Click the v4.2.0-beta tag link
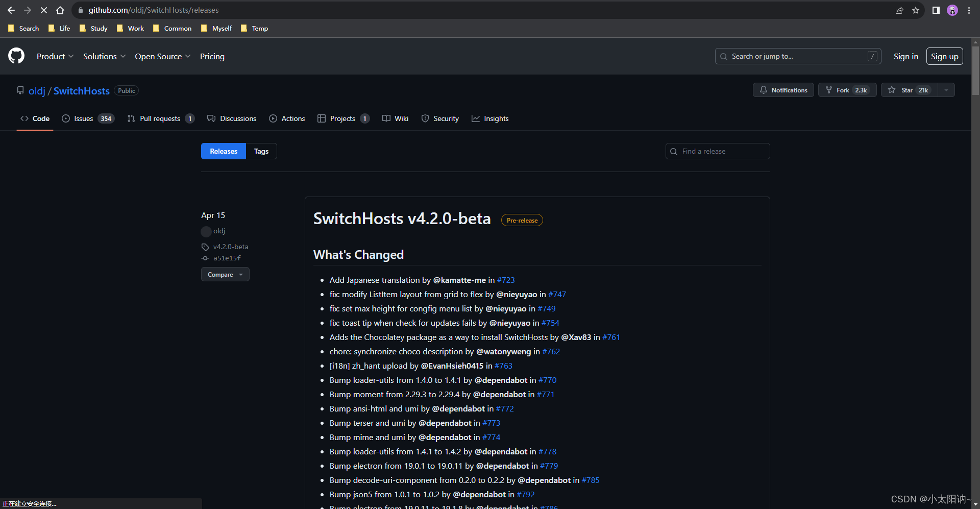 (x=231, y=247)
